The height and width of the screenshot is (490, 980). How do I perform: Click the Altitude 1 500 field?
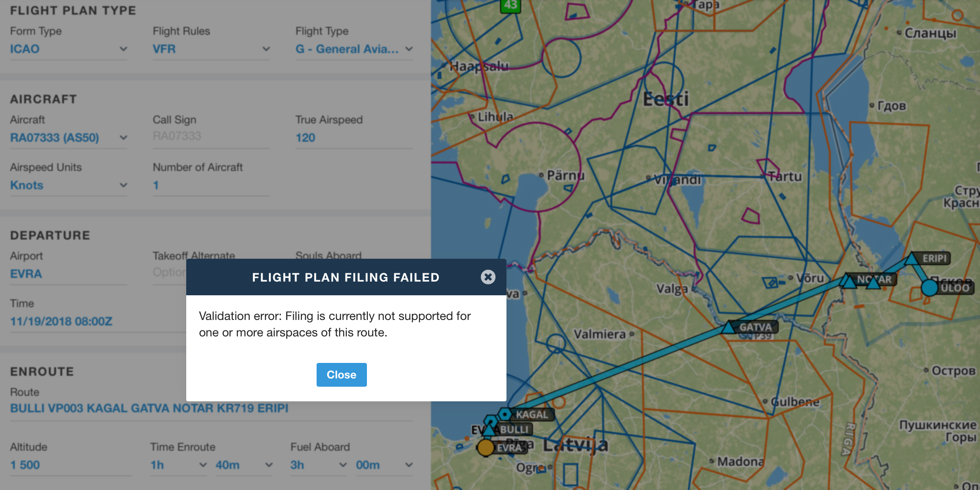[71, 465]
